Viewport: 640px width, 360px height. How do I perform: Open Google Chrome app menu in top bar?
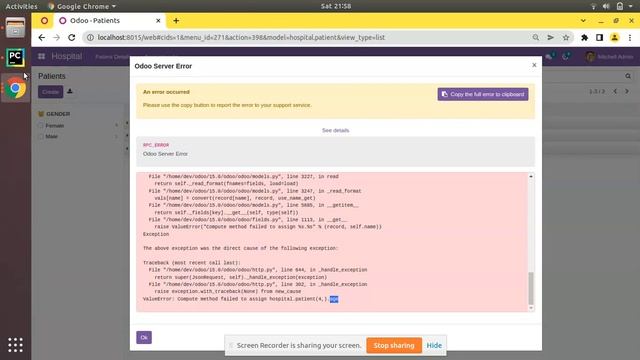point(82,6)
